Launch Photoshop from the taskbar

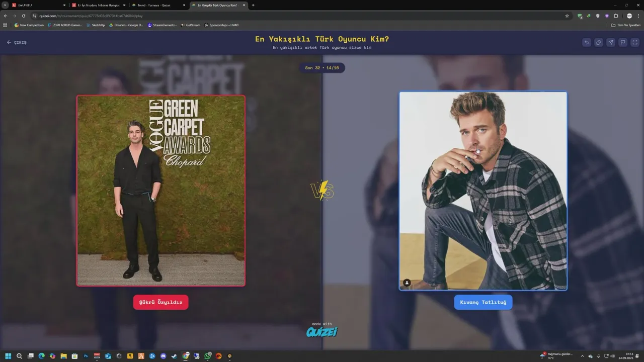(86, 356)
